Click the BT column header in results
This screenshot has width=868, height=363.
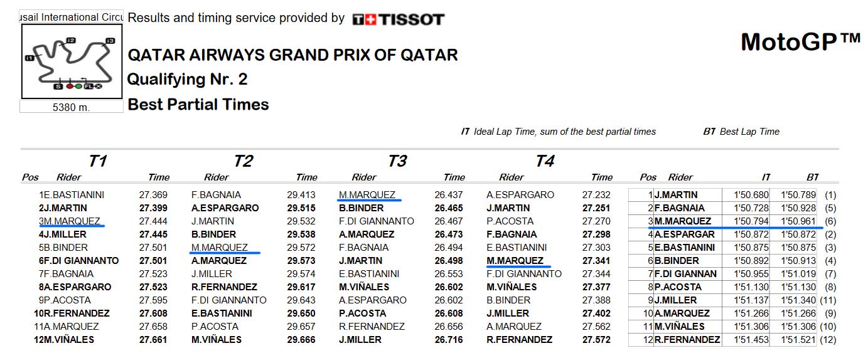tap(813, 177)
